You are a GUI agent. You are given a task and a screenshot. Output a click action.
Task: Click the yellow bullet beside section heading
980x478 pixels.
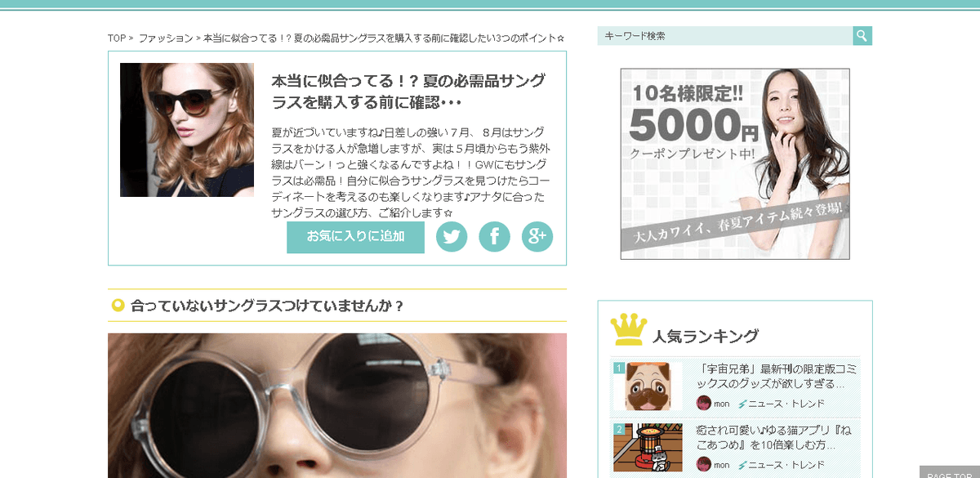coord(118,306)
